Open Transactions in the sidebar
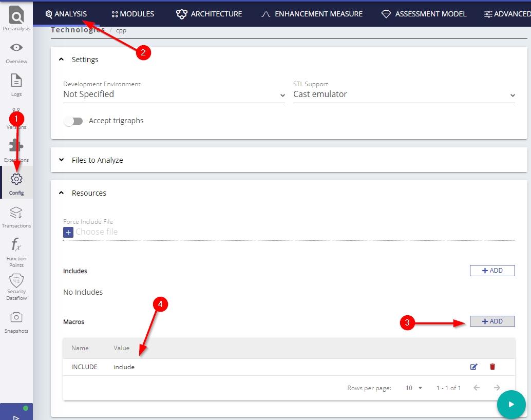 coord(16,213)
